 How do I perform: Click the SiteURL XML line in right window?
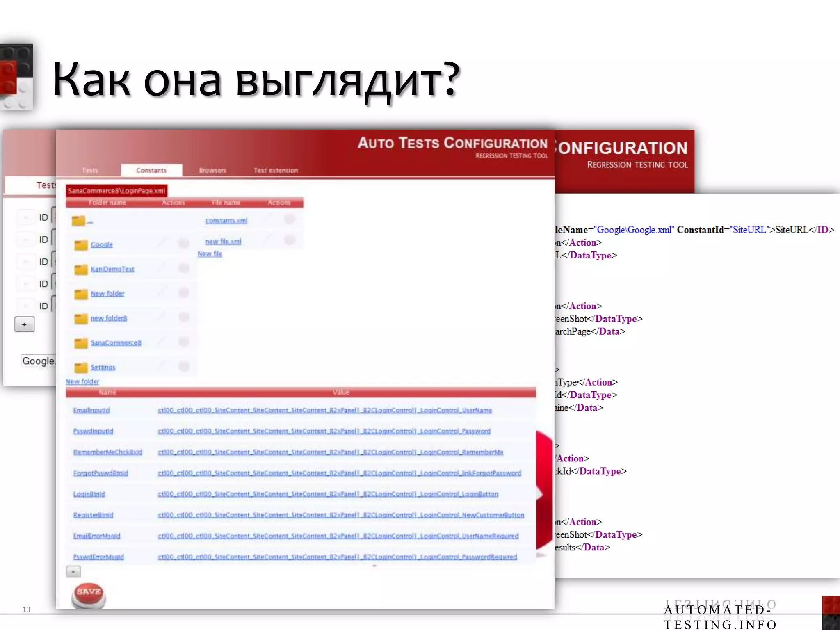coord(694,230)
